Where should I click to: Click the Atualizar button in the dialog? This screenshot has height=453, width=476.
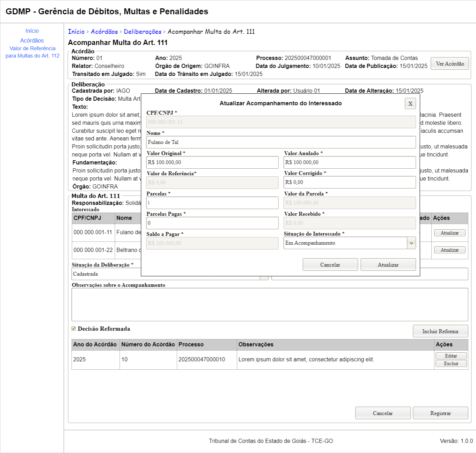click(388, 264)
